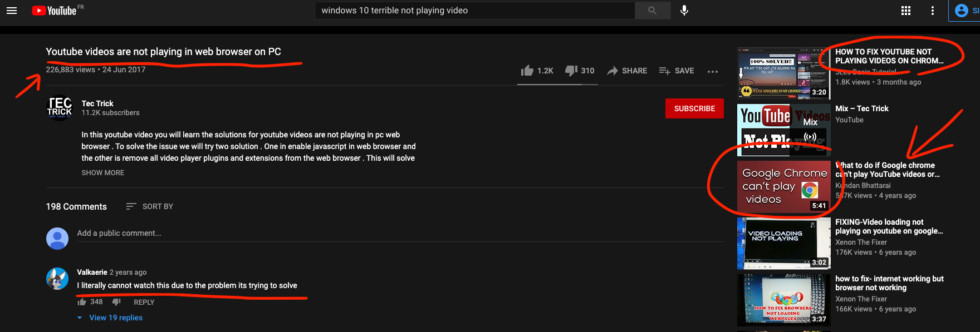Open thumbnail of 3:20 Chrome fix video
The width and height of the screenshot is (980, 332).
coord(783,73)
